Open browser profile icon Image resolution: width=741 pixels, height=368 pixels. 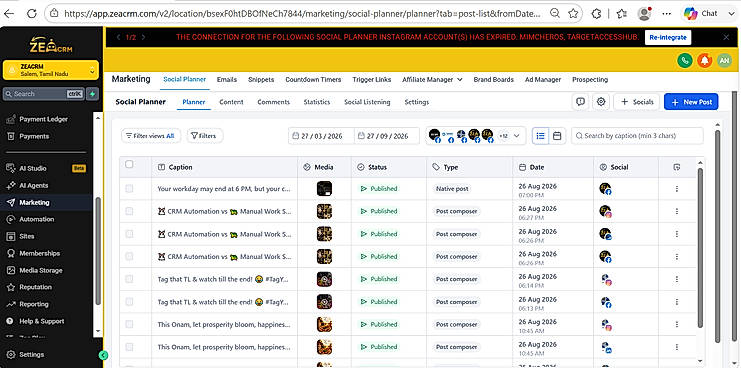pos(644,14)
